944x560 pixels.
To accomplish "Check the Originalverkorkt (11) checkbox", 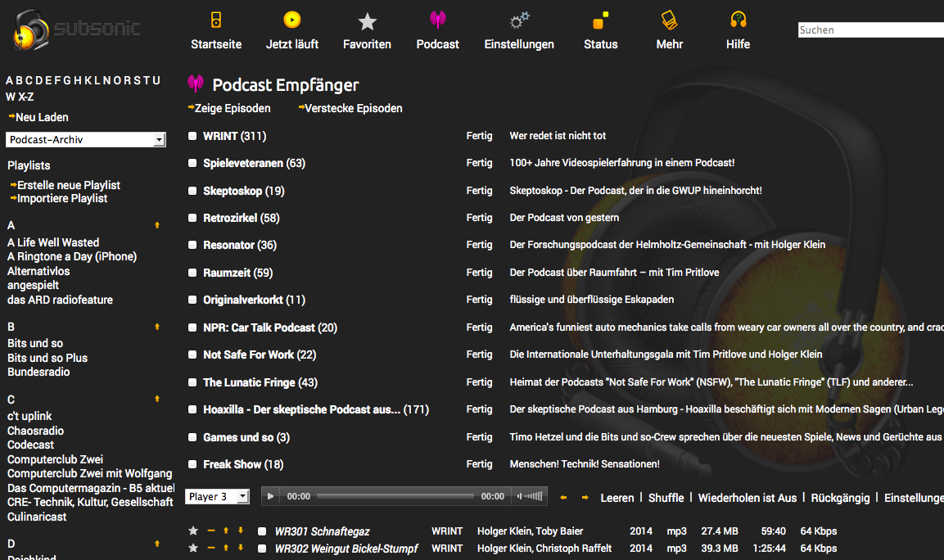I will 192,300.
